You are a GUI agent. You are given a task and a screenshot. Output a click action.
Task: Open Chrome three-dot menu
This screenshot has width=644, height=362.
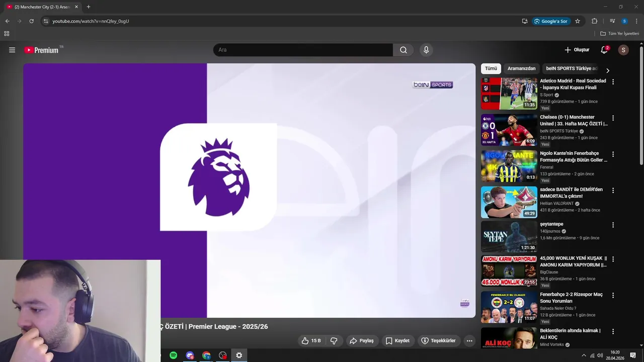pyautogui.click(x=636, y=21)
